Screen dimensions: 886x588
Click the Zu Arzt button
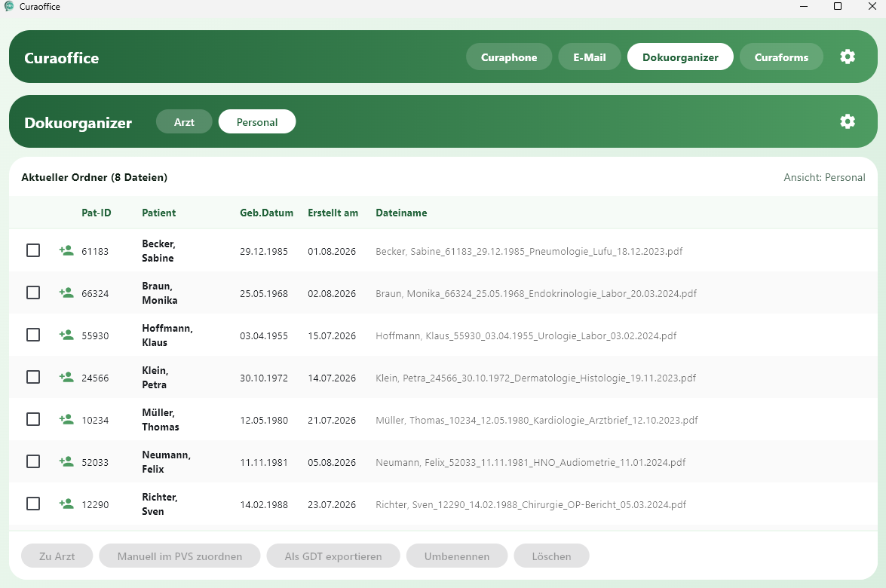(x=57, y=556)
